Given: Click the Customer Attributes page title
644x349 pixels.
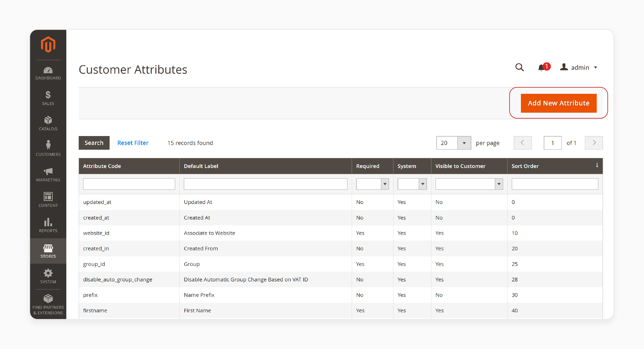Looking at the screenshot, I should click(x=133, y=70).
